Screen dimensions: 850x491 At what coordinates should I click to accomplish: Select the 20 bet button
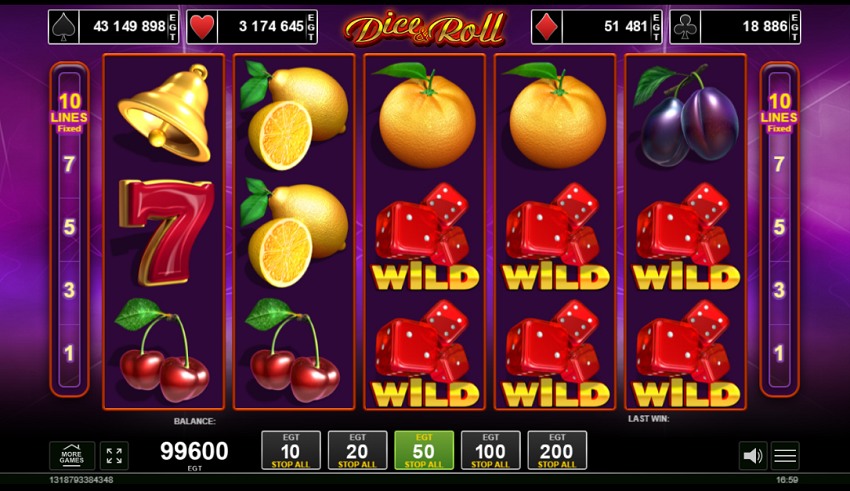[x=357, y=450]
